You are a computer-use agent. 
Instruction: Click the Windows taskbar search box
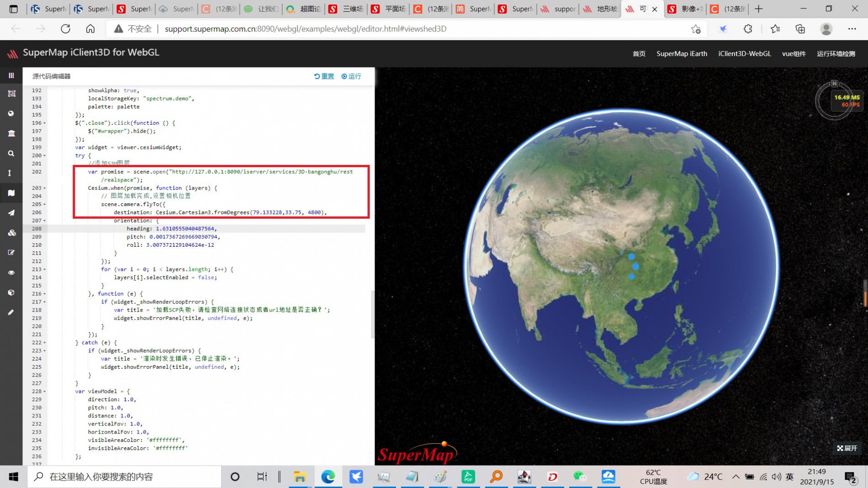[124, 477]
